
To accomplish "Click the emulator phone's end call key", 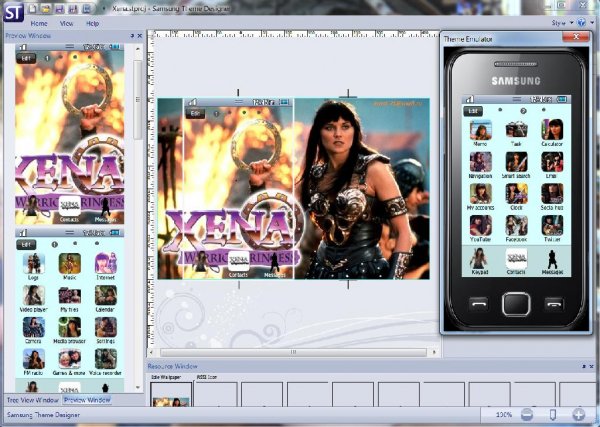I will (x=554, y=304).
